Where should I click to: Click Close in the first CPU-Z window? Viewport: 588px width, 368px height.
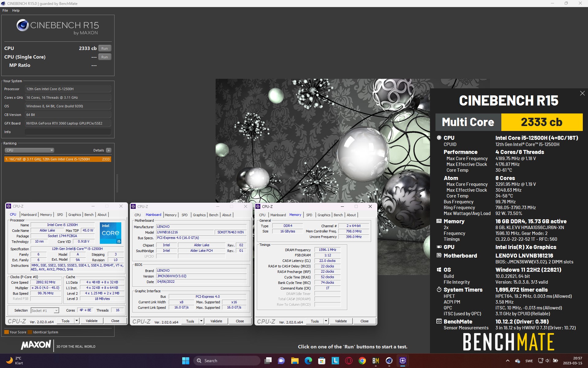(x=115, y=321)
